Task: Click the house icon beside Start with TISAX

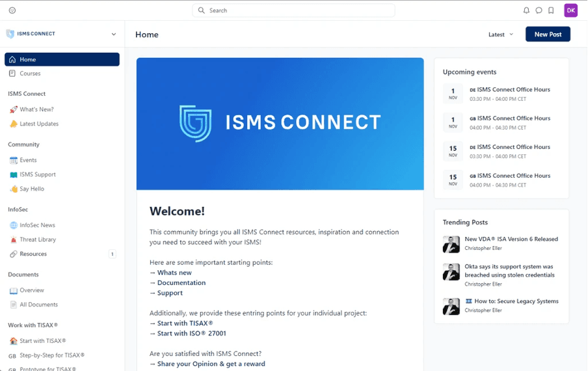Action: (x=14, y=341)
